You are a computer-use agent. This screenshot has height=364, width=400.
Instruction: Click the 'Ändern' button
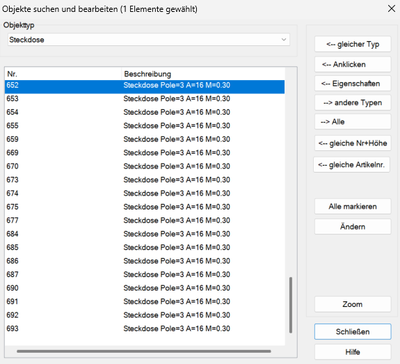click(353, 227)
